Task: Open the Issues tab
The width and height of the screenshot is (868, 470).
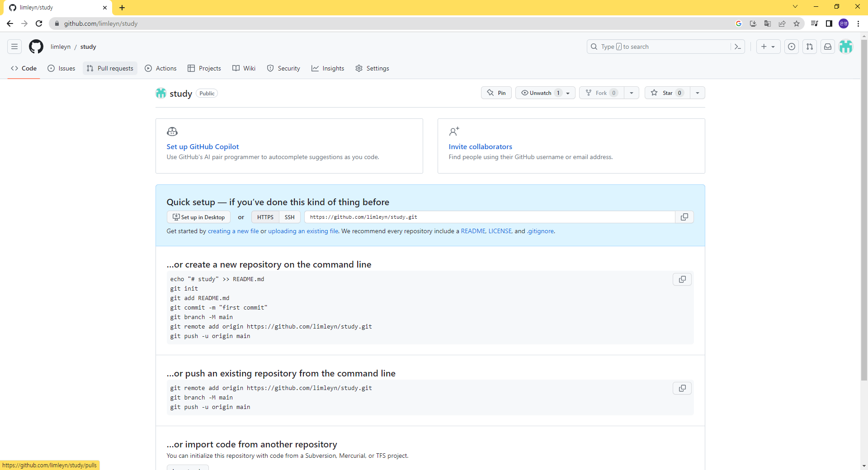Action: pos(61,68)
